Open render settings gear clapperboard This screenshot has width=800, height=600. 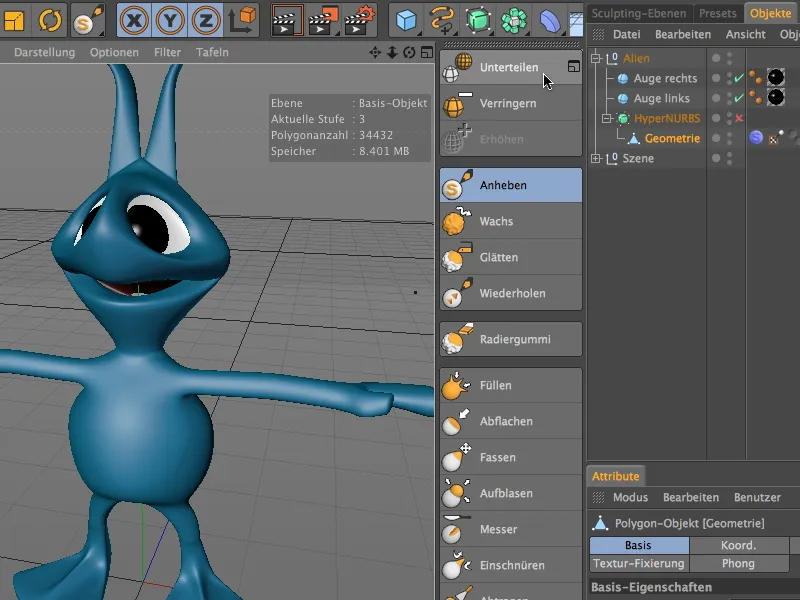[x=360, y=20]
